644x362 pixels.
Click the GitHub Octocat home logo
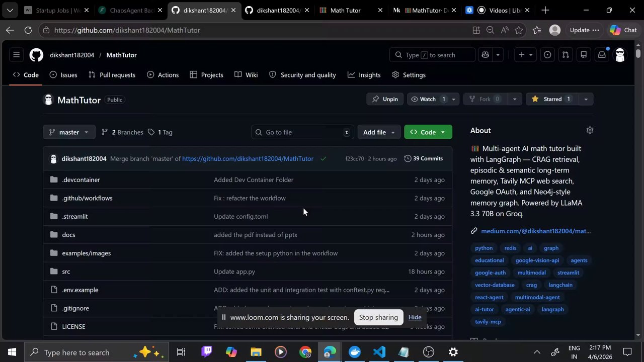tap(36, 55)
